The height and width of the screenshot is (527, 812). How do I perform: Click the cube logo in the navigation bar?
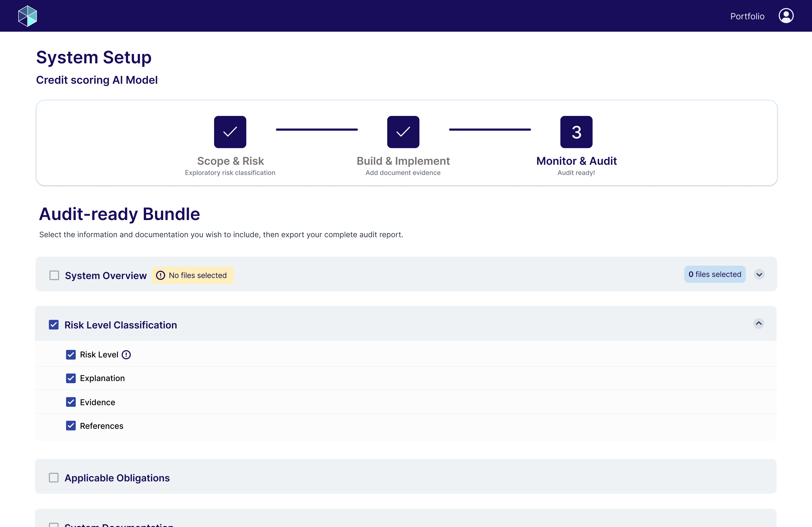[x=27, y=16]
